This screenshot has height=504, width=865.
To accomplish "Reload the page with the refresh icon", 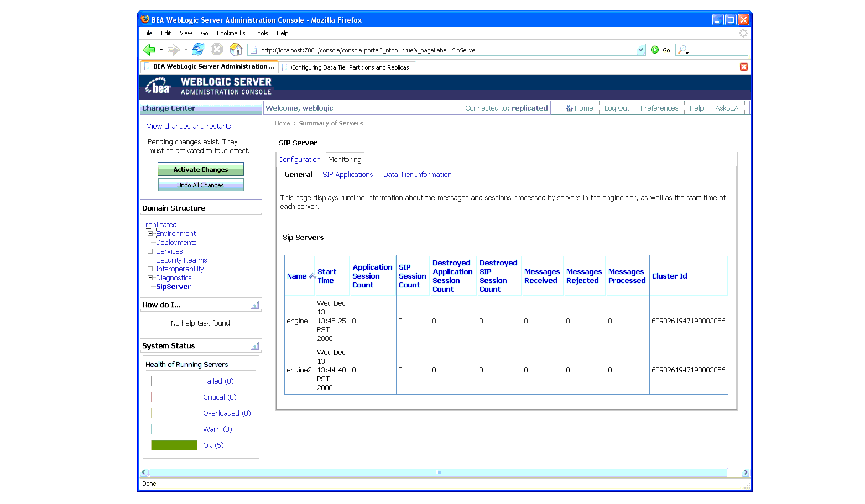I will [198, 50].
